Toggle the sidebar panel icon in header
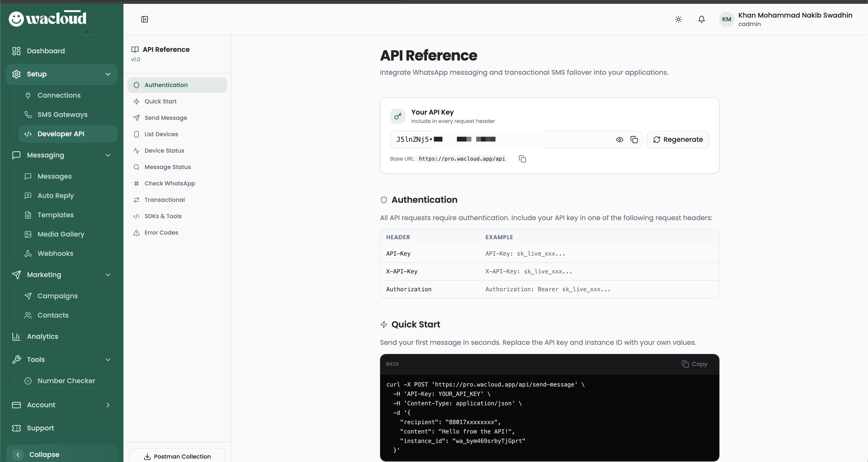The height and width of the screenshot is (462, 868). [145, 19]
